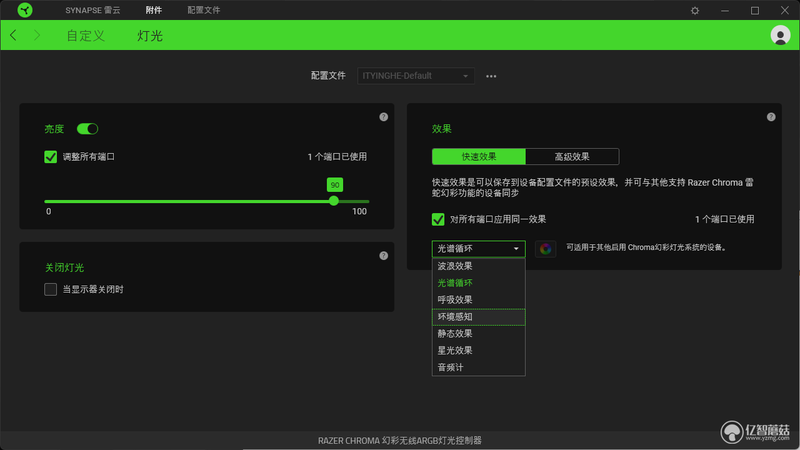Open the 灯光 section tab
The width and height of the screenshot is (800, 450).
click(150, 36)
